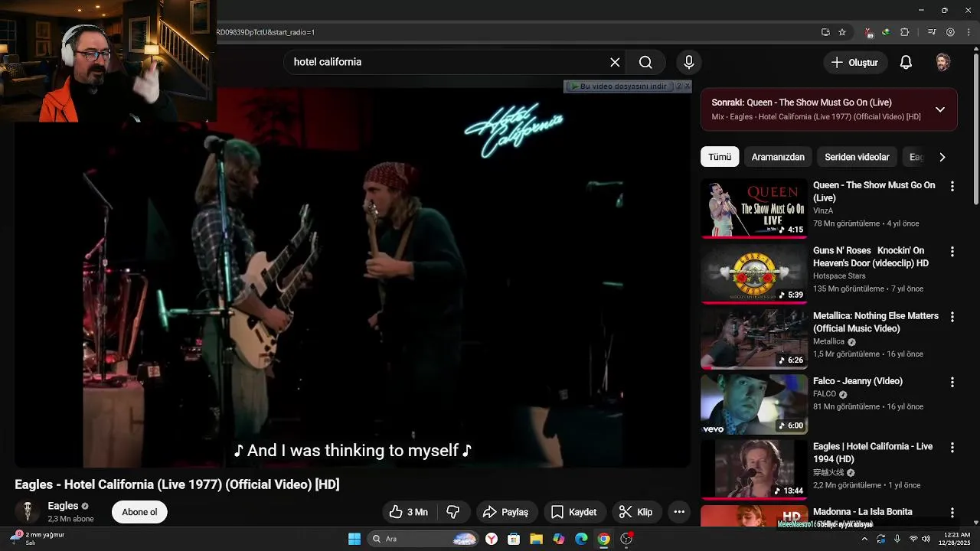Show more filter chips with right arrow
The image size is (980, 551).
click(x=942, y=157)
